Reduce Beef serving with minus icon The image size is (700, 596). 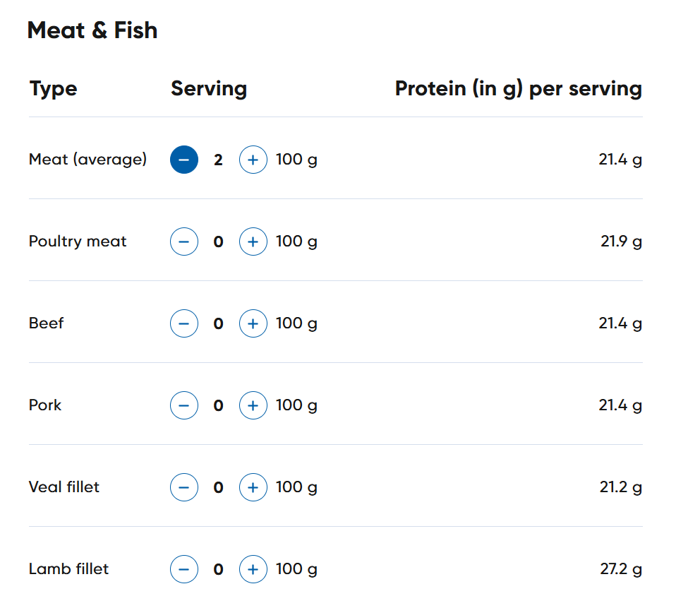coord(184,323)
